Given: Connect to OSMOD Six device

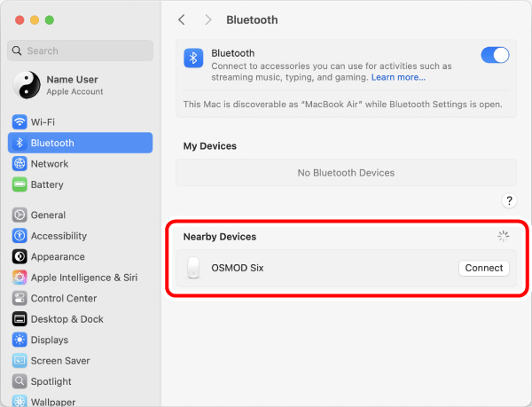Looking at the screenshot, I should (x=484, y=268).
